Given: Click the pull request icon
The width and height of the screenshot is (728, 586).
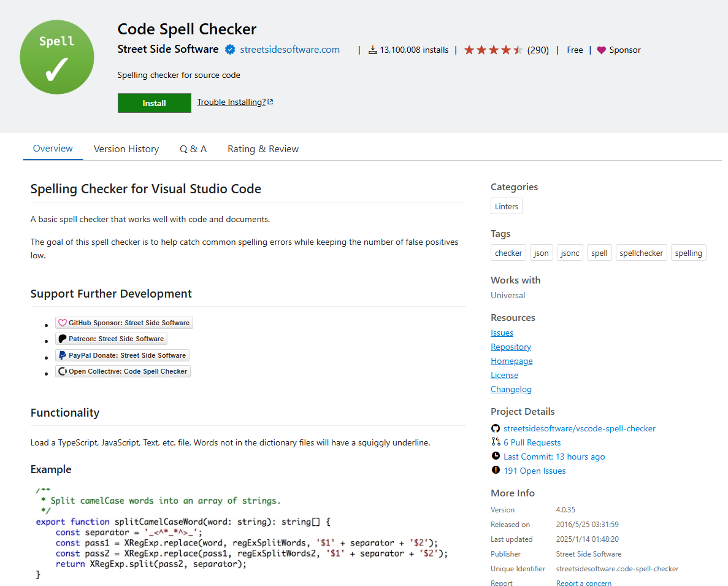Looking at the screenshot, I should 496,442.
